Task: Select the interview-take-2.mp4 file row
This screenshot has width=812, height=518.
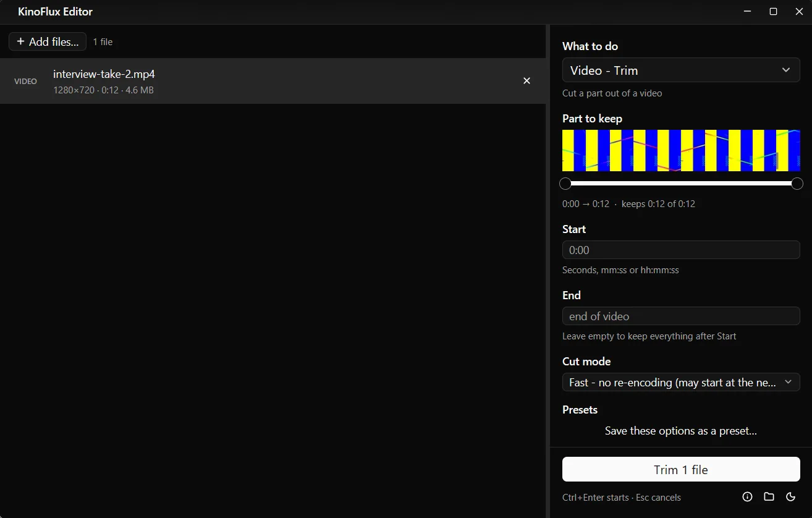Action: 273,81
